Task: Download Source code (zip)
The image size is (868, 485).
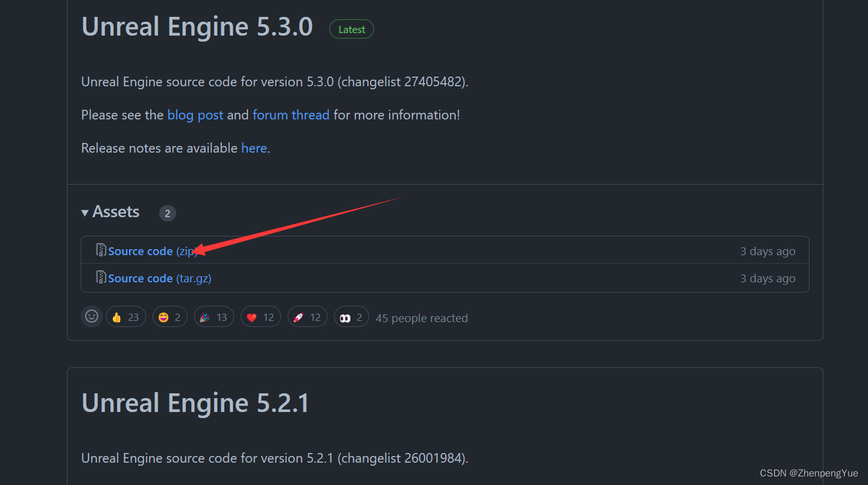Action: coord(153,251)
